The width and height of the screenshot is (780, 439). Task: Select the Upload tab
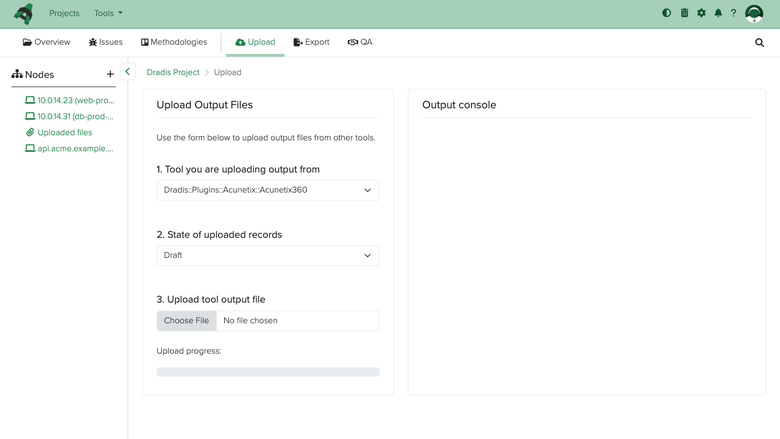255,42
